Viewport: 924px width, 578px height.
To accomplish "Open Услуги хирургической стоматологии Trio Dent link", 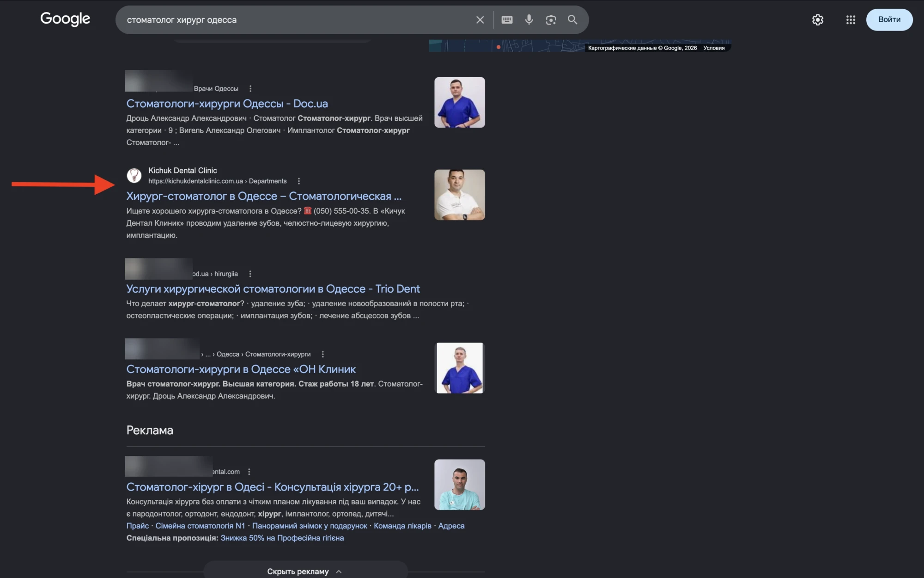I will point(273,289).
